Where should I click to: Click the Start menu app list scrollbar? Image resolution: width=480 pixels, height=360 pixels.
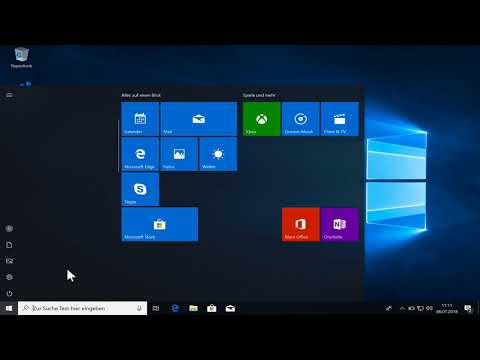point(119,146)
